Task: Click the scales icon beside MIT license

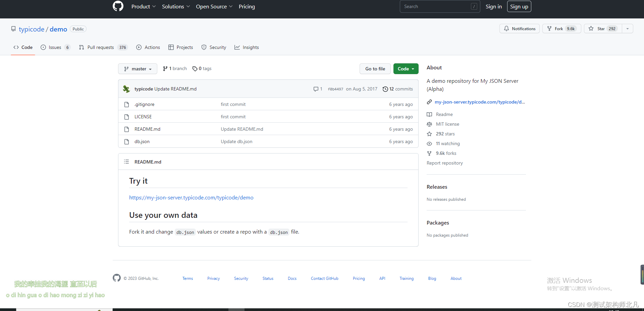Action: coord(429,124)
